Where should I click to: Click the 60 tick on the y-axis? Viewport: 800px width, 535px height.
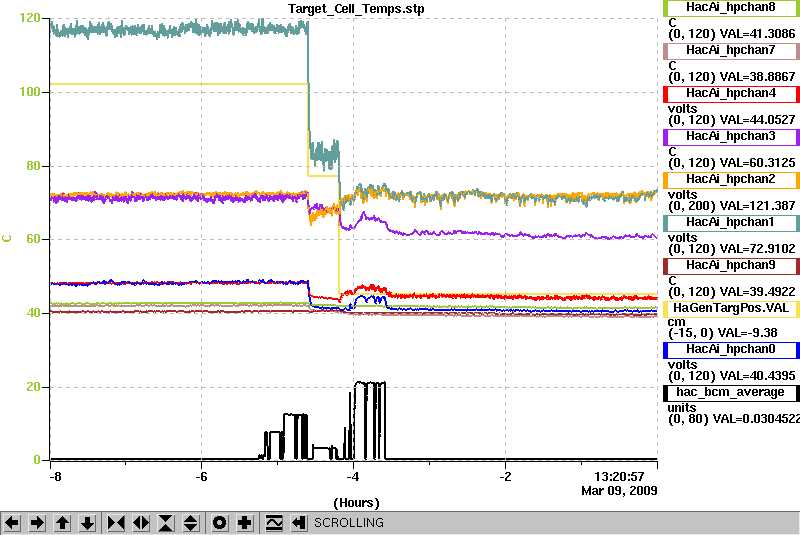pos(33,239)
